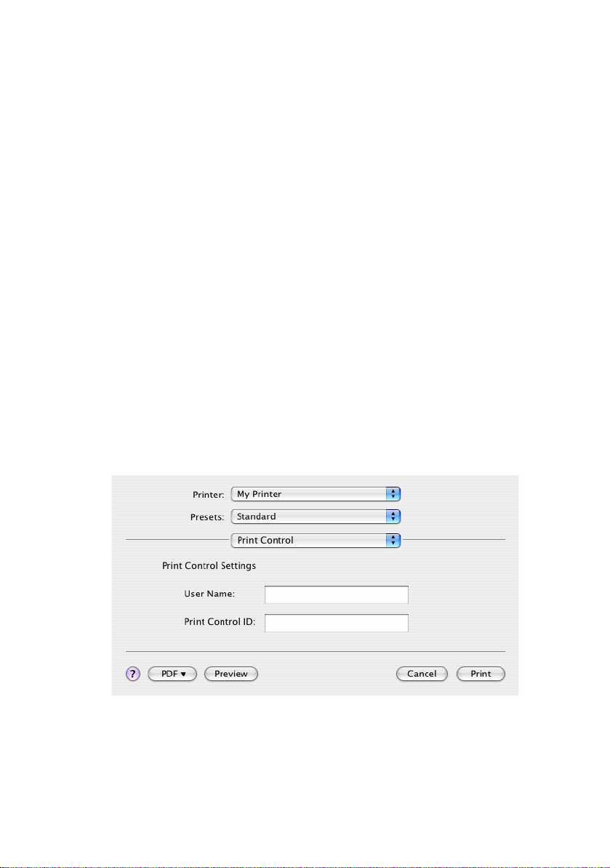Expand the Standard presets menu
The height and width of the screenshot is (868, 610).
(316, 517)
